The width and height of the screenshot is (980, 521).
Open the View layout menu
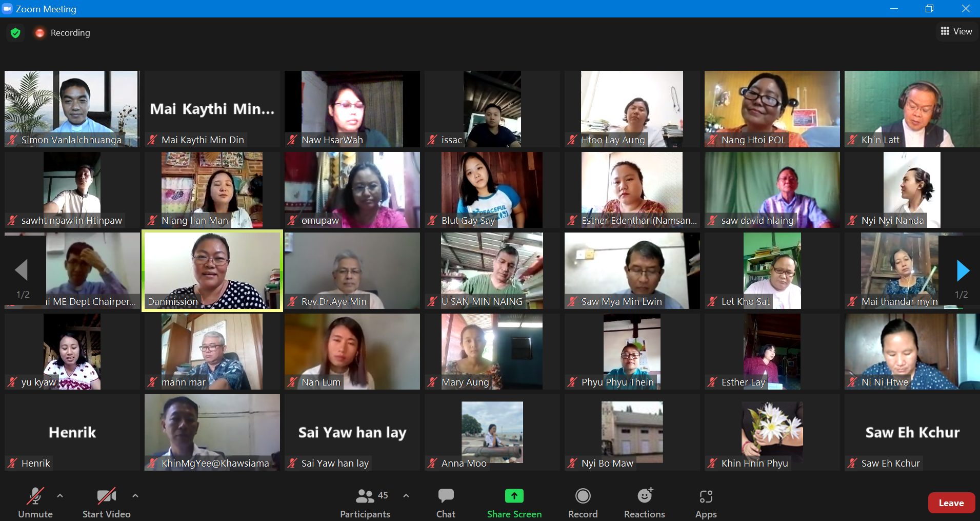[956, 31]
